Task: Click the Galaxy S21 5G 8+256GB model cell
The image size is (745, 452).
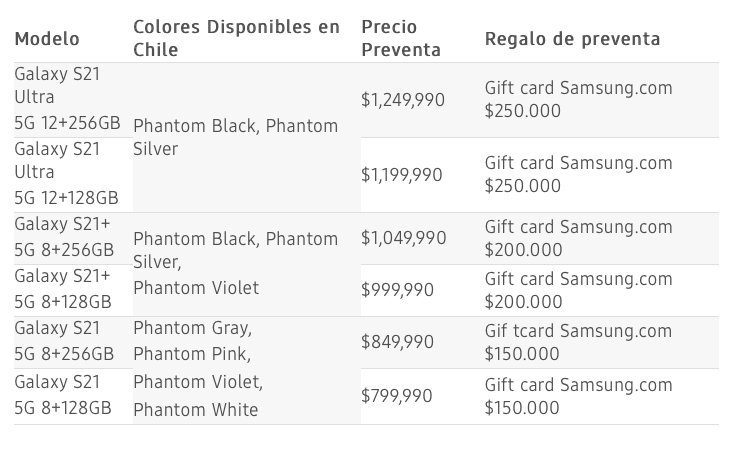Action: click(x=64, y=342)
